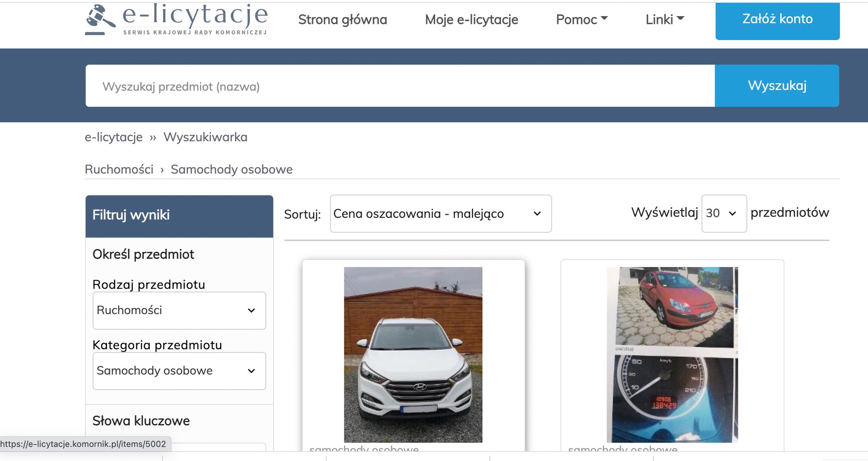This screenshot has width=868, height=461.
Task: Open the Rodzaj przedmiotu selector showing Ruchomości
Action: click(179, 310)
